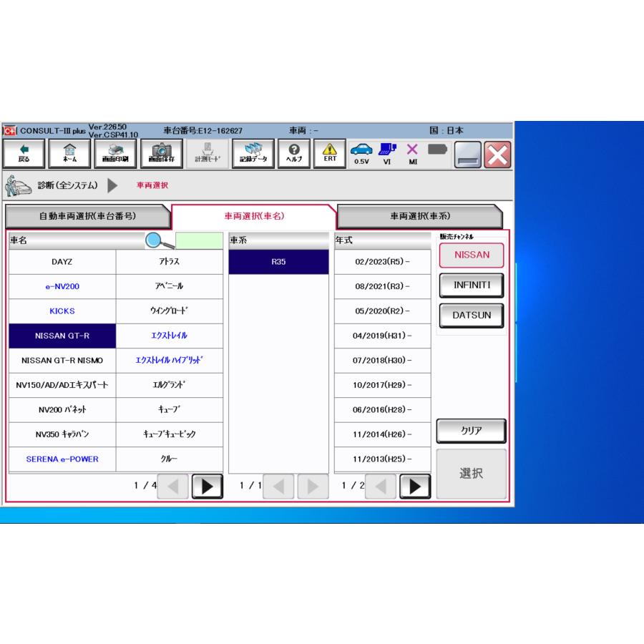Select the INFINITI sales channel
The height and width of the screenshot is (644, 644).
(x=472, y=286)
